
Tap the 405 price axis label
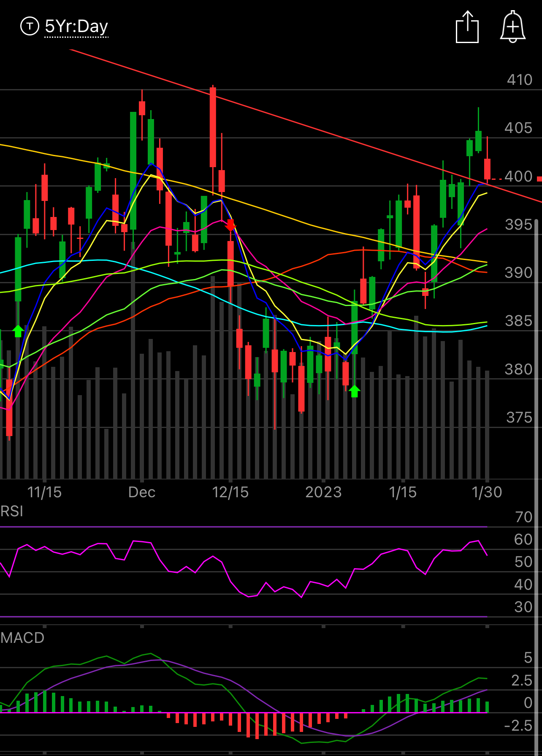519,127
